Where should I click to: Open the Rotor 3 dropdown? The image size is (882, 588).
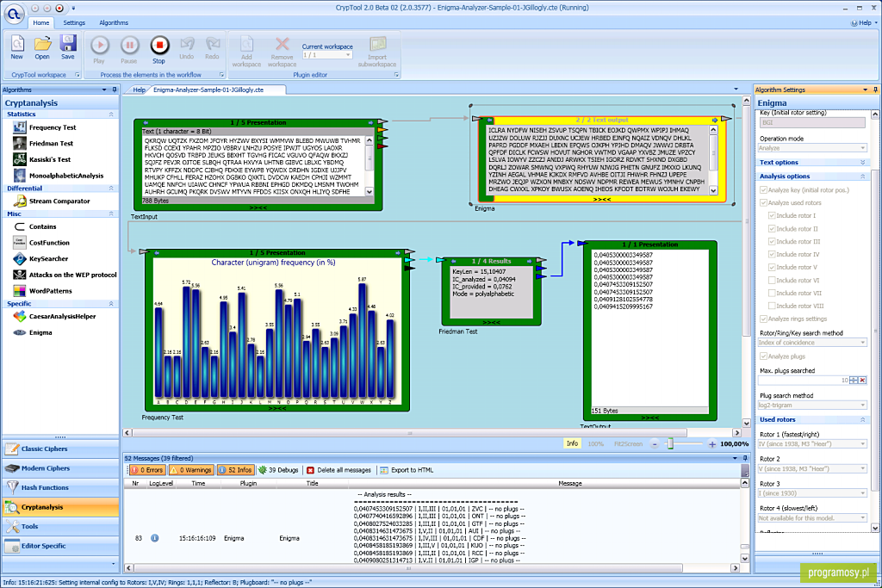(812, 493)
